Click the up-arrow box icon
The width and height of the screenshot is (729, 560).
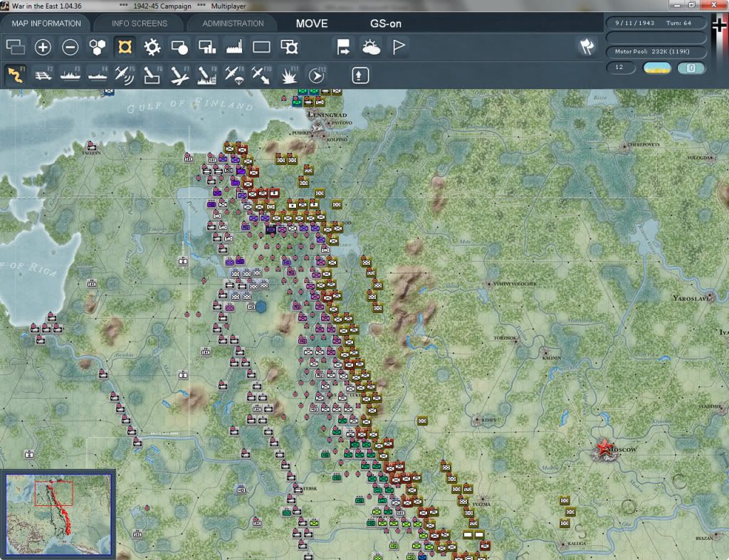coord(360,75)
